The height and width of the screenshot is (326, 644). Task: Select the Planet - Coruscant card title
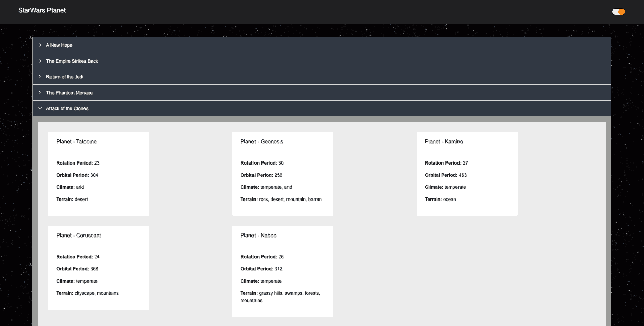[x=78, y=236]
